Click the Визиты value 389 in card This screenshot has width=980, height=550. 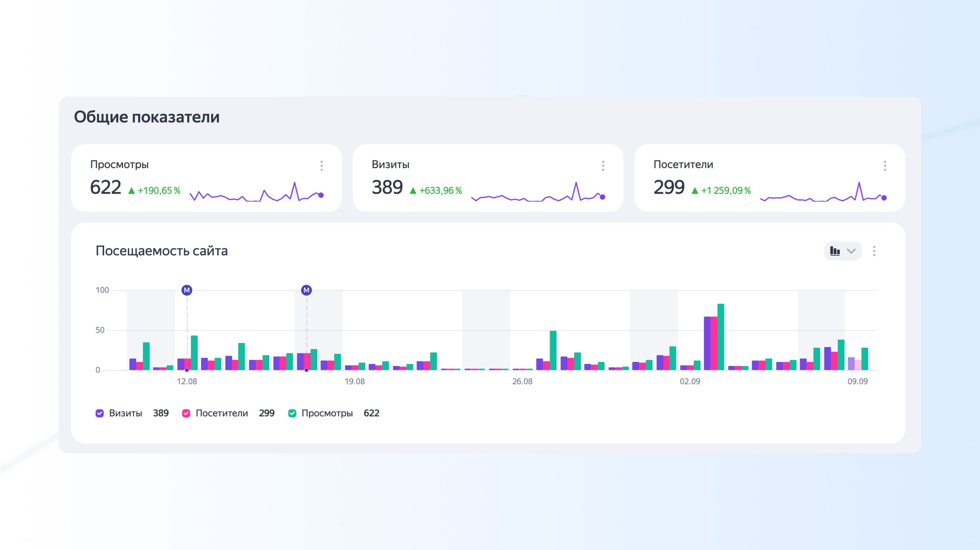387,187
